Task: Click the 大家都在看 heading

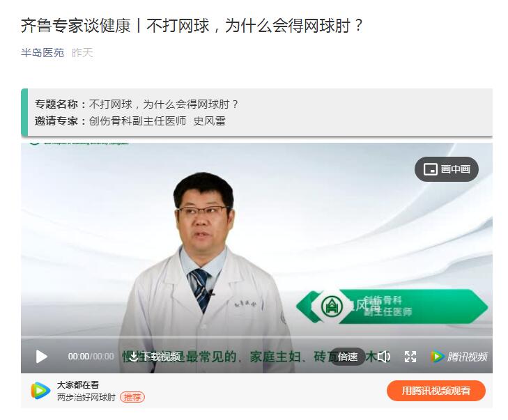Action: tap(78, 385)
